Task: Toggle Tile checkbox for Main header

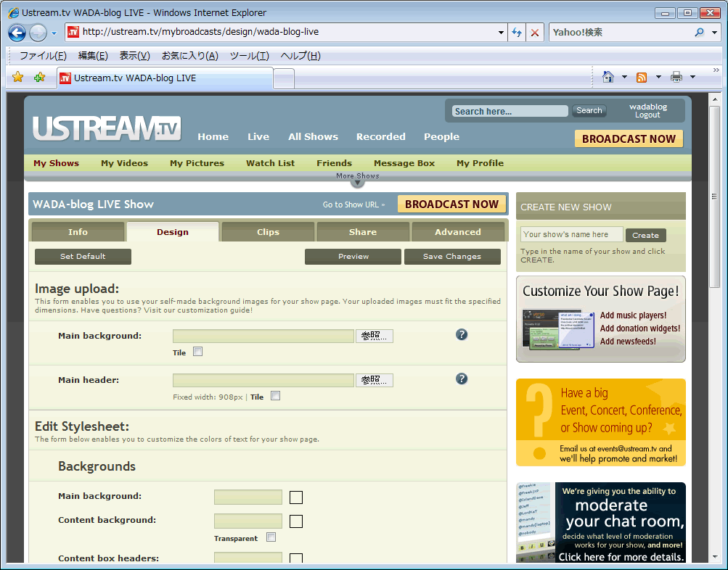Action: (275, 396)
